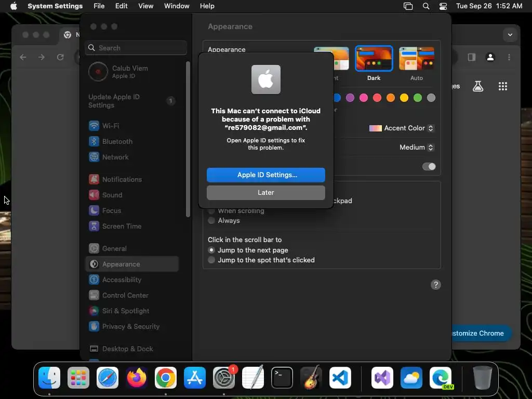The image size is (532, 399).
Task: Open the Window menu
Action: click(x=177, y=6)
